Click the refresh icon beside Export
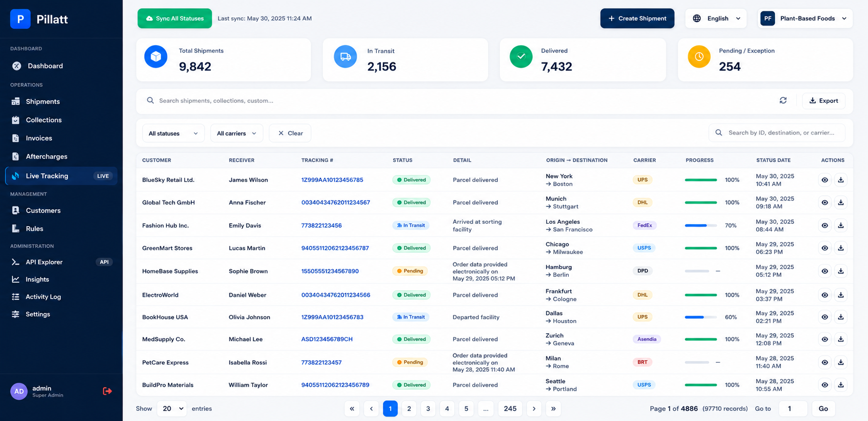Screen dimensions: 868x421 coord(783,100)
